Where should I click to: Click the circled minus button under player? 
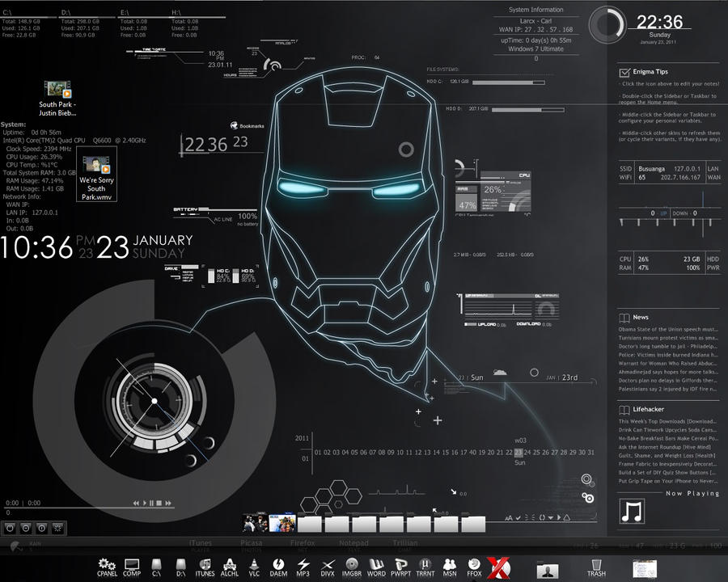pos(26,528)
